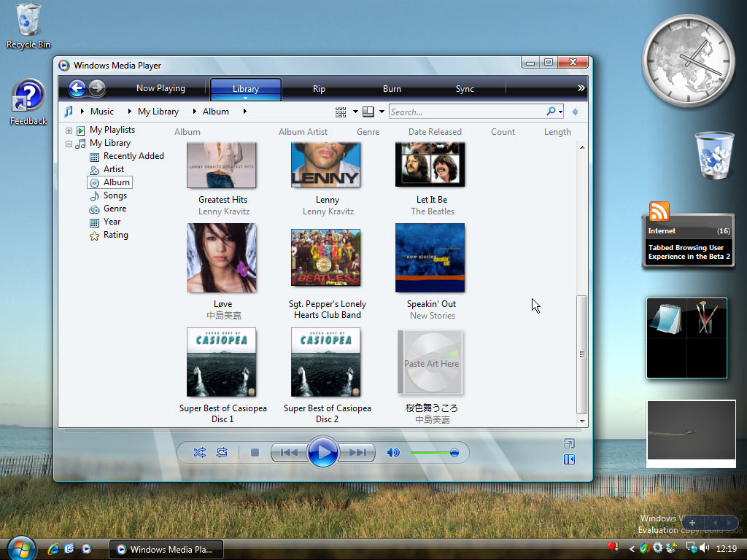Select Super Best of Casiopea Disc 1 cover
747x560 pixels.
222,362
